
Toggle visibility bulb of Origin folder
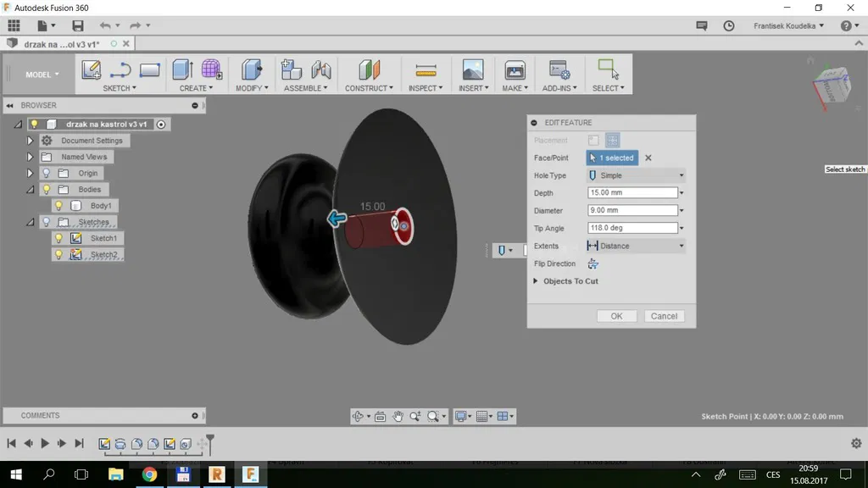(x=47, y=173)
